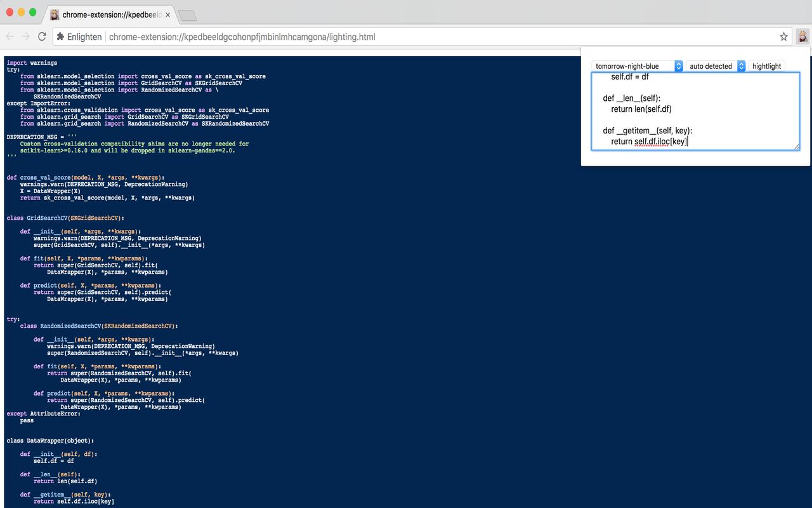Screen dimensions: 812x508
Task: Click 'def __getitem__(self, key):' in the highlighted code
Action: point(65,494)
